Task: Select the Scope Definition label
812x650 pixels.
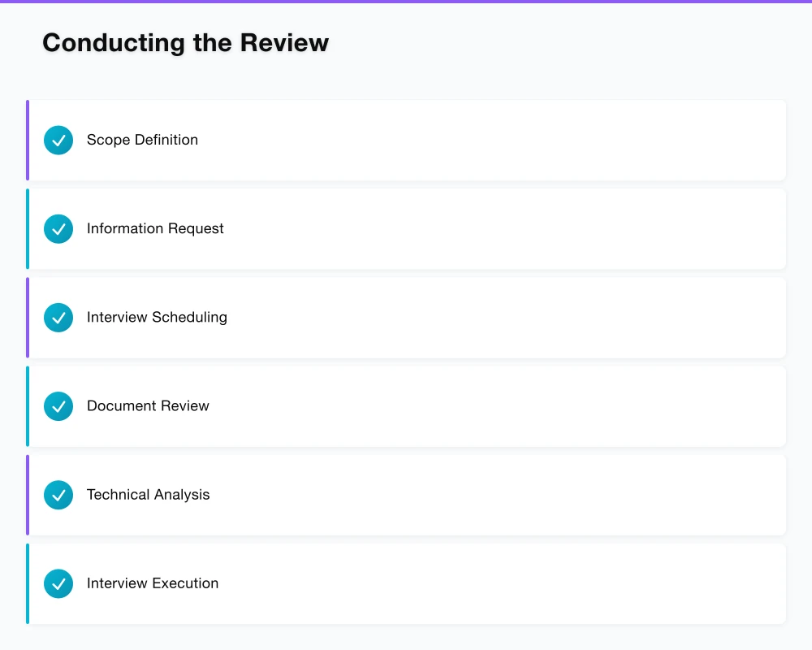Action: pyautogui.click(x=142, y=140)
